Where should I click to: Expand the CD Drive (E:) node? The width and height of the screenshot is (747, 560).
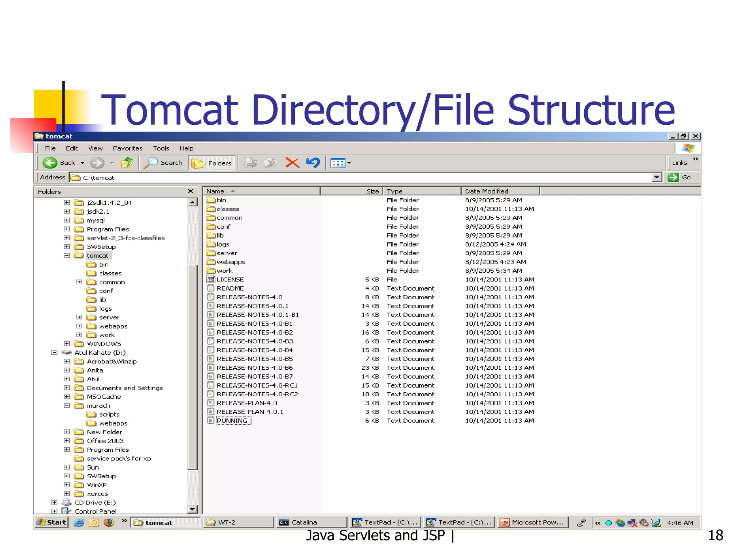(x=54, y=502)
